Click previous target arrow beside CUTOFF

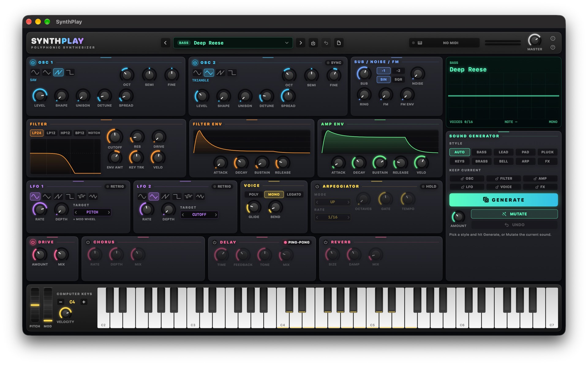pos(183,215)
